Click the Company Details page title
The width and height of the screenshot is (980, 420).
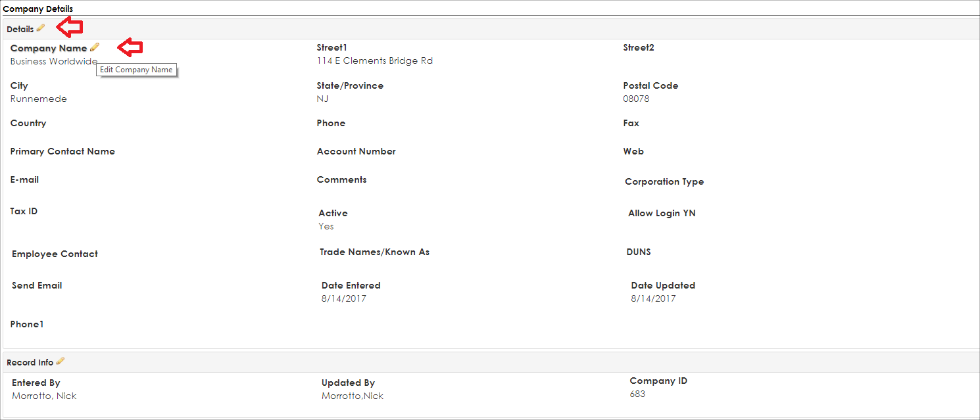(38, 9)
